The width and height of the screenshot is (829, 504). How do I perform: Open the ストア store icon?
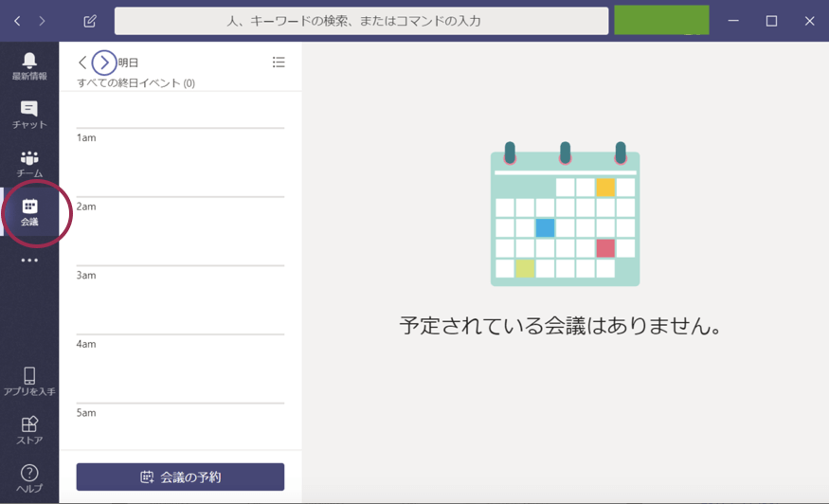[x=29, y=429]
